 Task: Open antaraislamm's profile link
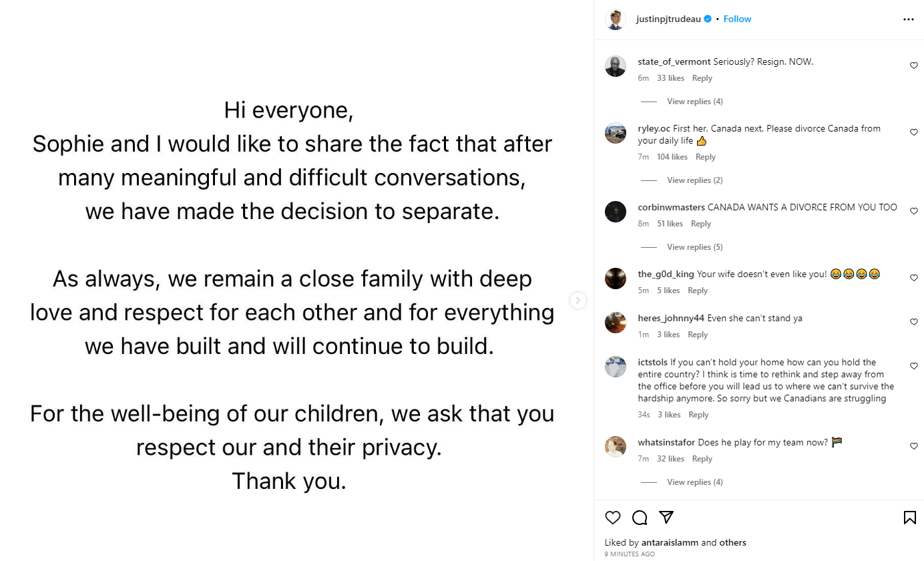click(x=670, y=543)
